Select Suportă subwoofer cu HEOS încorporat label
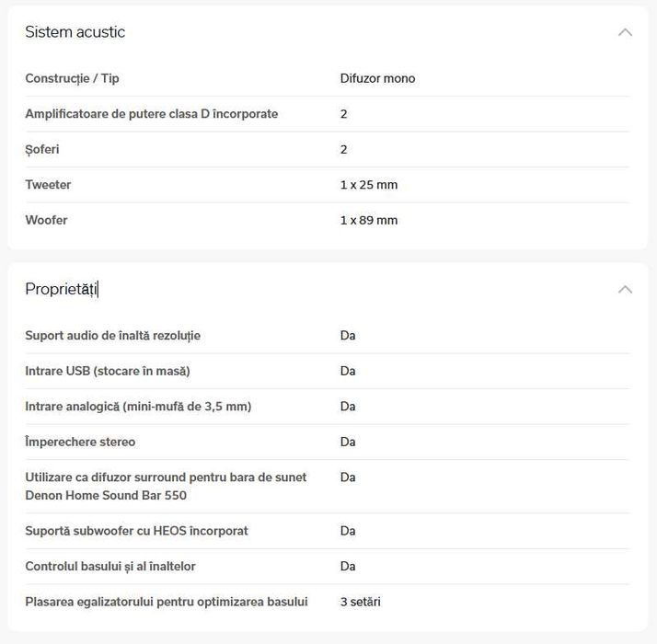 click(x=136, y=531)
